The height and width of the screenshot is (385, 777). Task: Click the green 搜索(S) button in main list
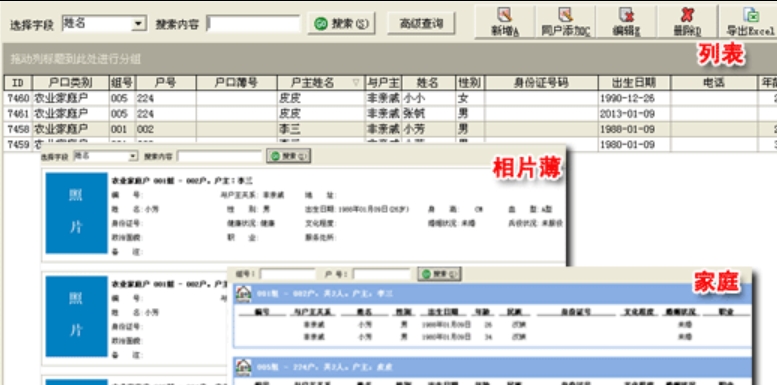coord(341,23)
